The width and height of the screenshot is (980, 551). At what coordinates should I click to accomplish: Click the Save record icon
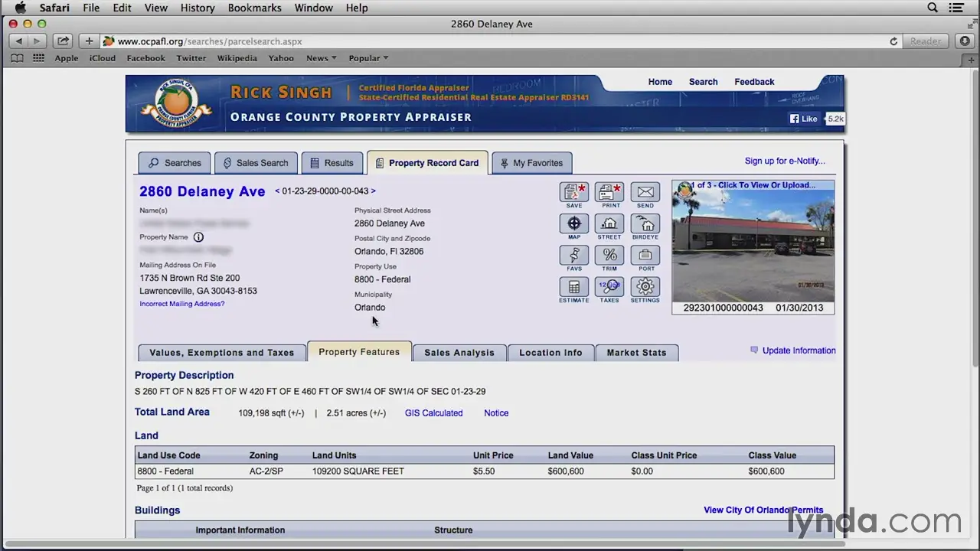coord(573,192)
